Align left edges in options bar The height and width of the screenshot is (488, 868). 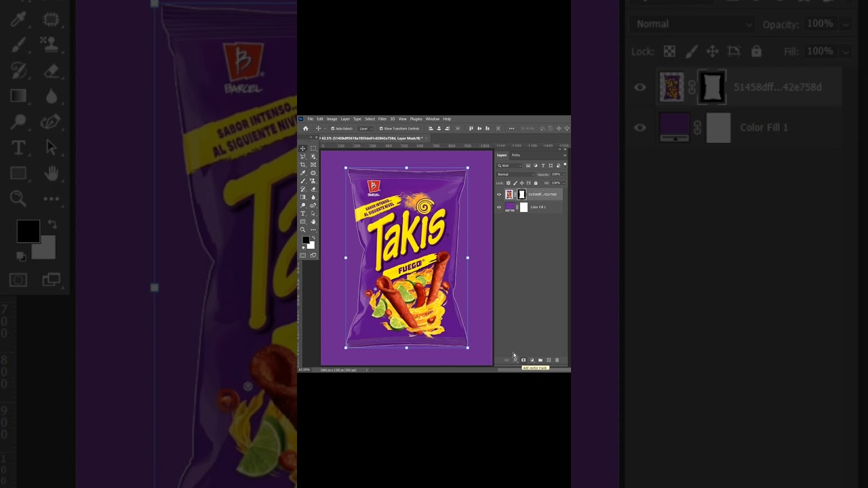430,128
